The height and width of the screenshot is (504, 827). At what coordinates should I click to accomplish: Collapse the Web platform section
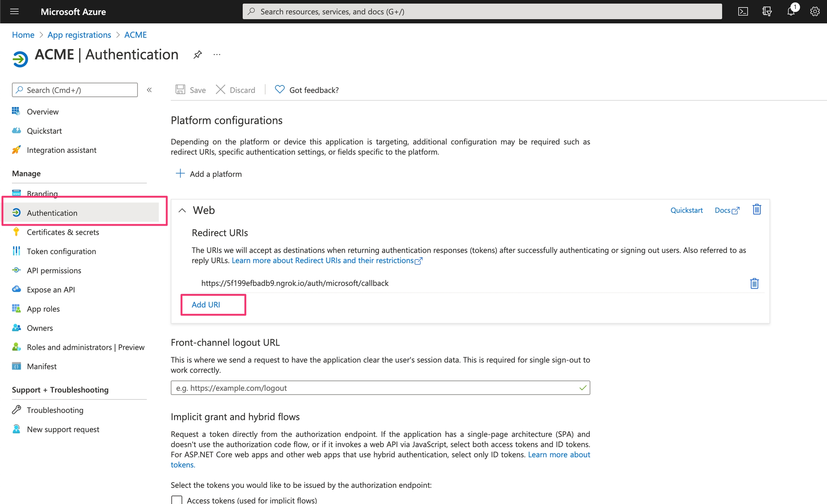point(182,210)
